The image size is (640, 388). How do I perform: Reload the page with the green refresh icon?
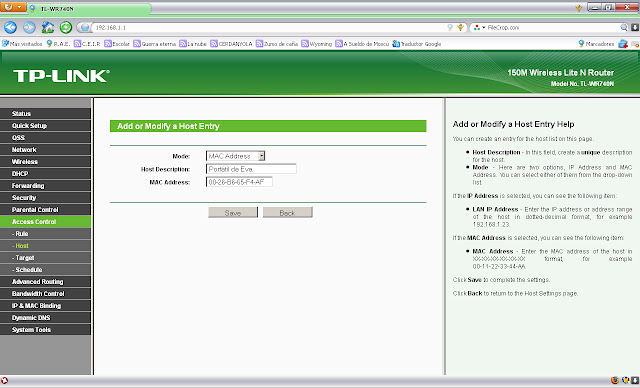pos(66,27)
